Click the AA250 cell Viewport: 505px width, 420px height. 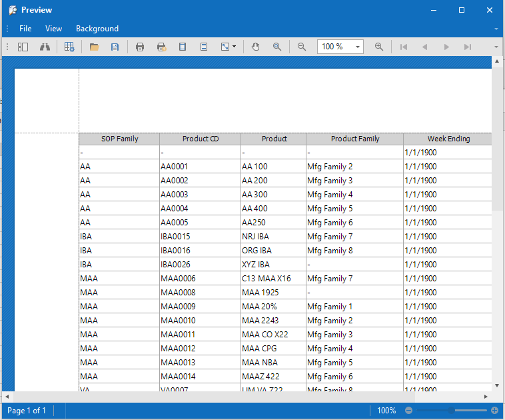(273, 223)
